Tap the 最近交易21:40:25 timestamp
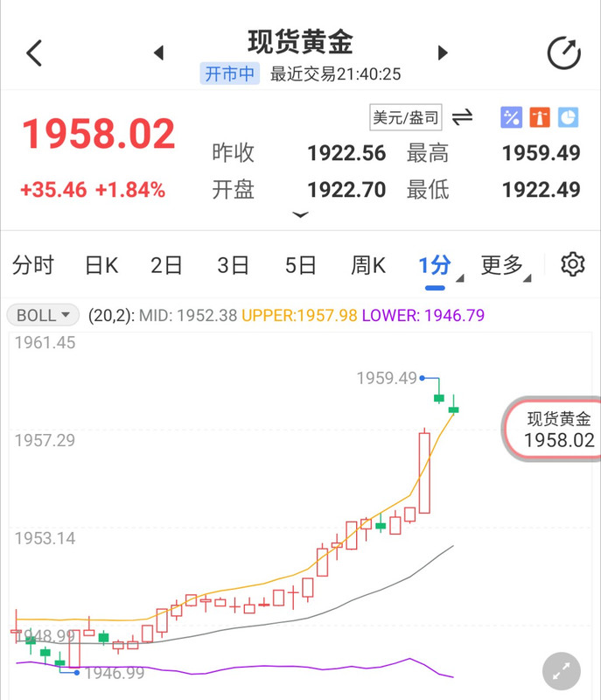This screenshot has height=700, width=601. pos(336,74)
